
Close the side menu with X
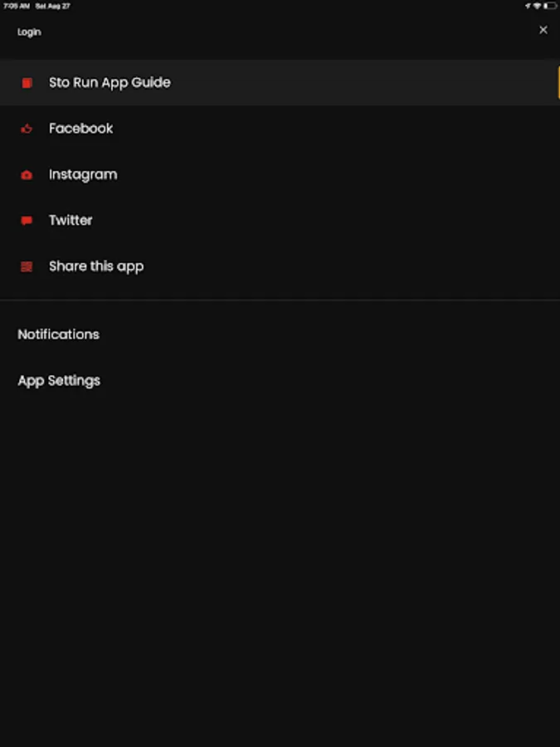click(543, 30)
